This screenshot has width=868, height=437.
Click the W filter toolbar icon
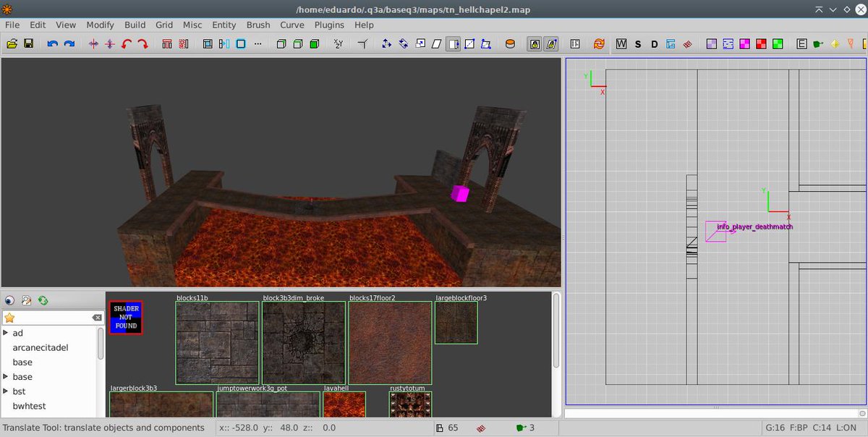[x=621, y=44]
